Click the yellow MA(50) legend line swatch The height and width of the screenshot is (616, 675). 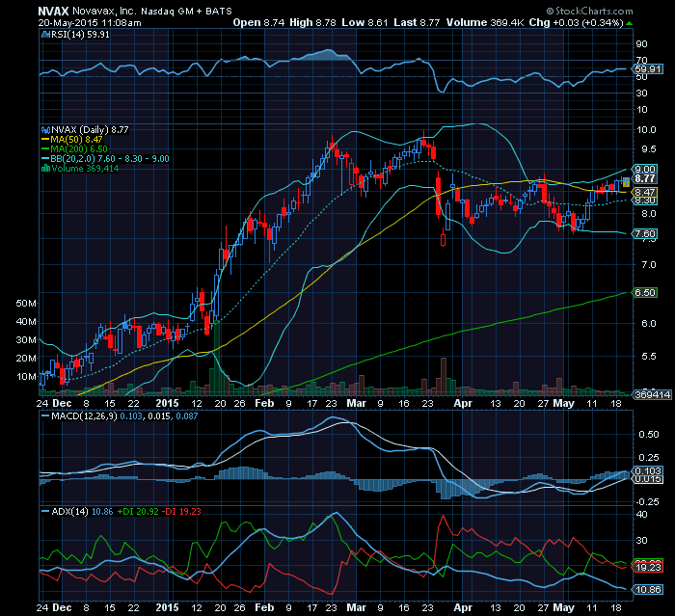45,140
